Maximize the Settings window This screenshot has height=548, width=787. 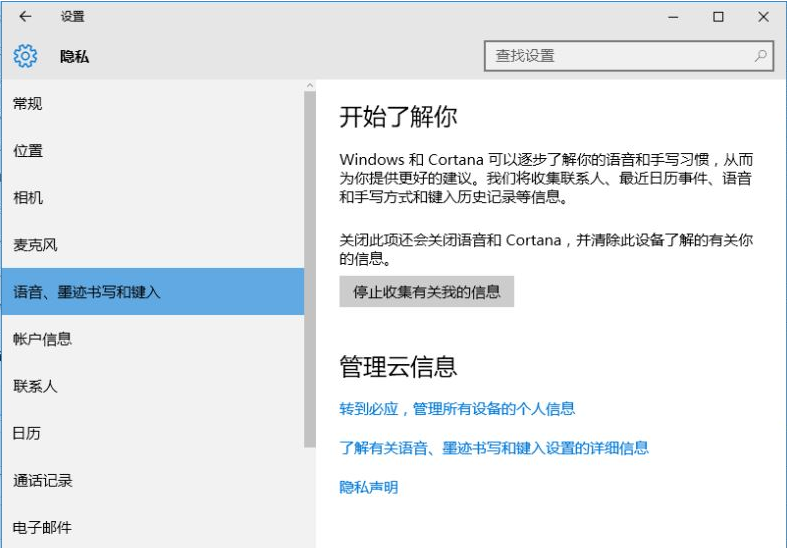click(718, 16)
